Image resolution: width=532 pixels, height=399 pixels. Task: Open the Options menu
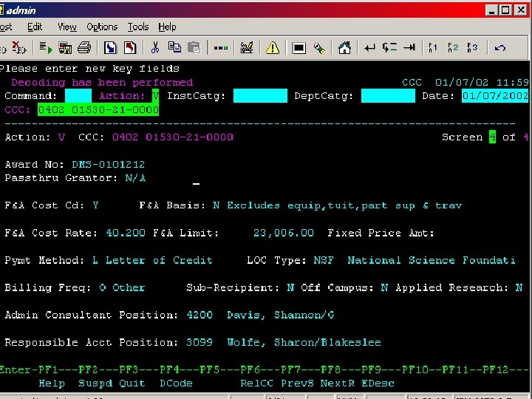point(102,27)
